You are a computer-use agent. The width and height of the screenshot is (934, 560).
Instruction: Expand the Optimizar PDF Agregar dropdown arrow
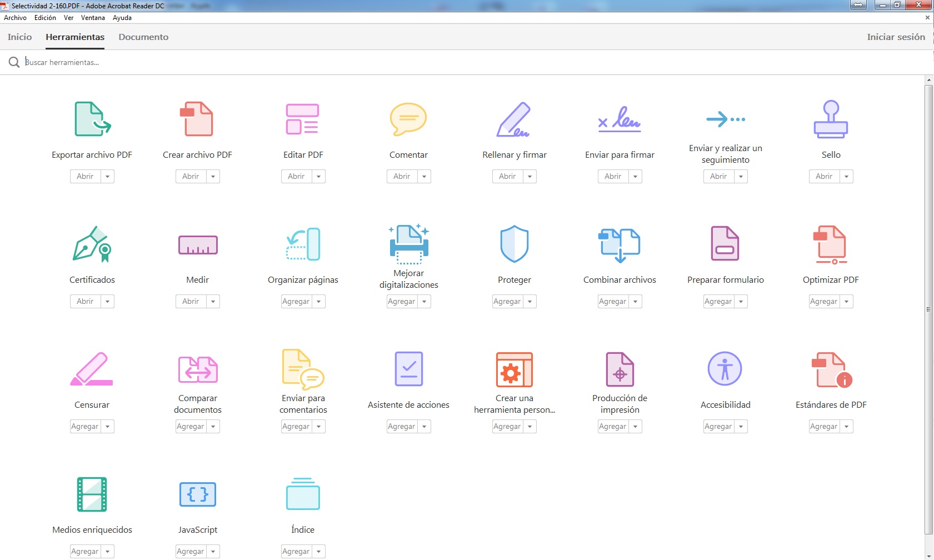click(846, 302)
